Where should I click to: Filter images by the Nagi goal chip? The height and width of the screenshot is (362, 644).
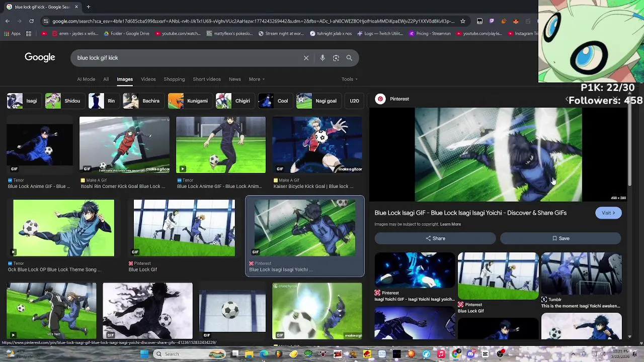click(318, 101)
